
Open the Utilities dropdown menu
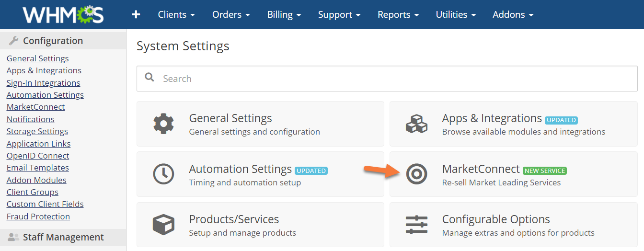tap(456, 15)
